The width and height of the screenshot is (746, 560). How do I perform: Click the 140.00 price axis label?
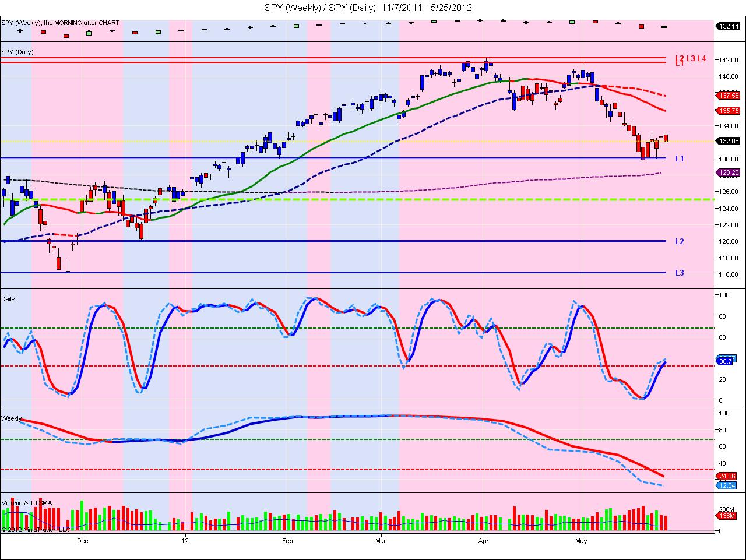click(729, 76)
